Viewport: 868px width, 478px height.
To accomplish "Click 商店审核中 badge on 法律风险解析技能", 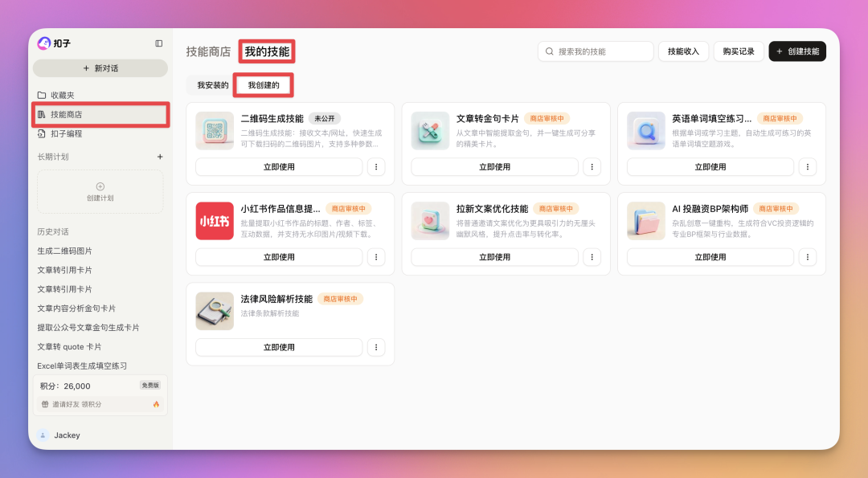I will pyautogui.click(x=341, y=299).
